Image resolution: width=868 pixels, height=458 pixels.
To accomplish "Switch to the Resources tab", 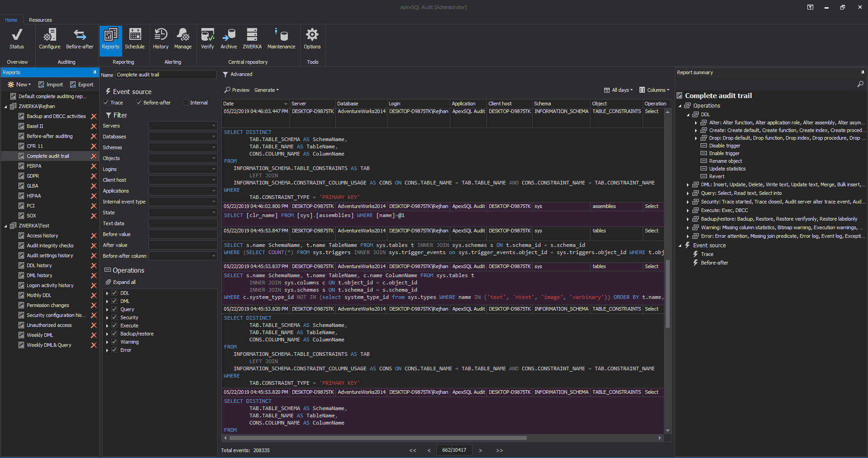I will coord(40,20).
